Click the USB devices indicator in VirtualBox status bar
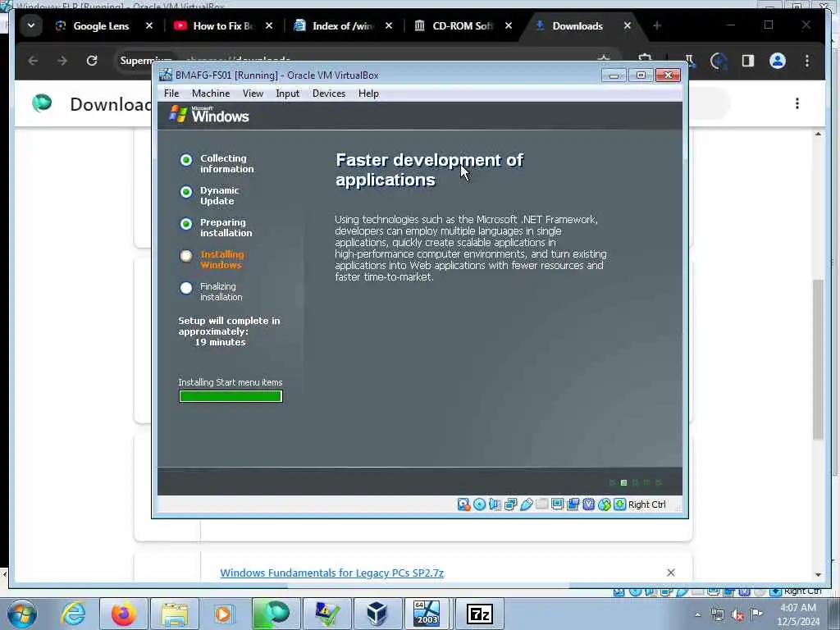Viewport: 840px width, 630px height. [526, 504]
